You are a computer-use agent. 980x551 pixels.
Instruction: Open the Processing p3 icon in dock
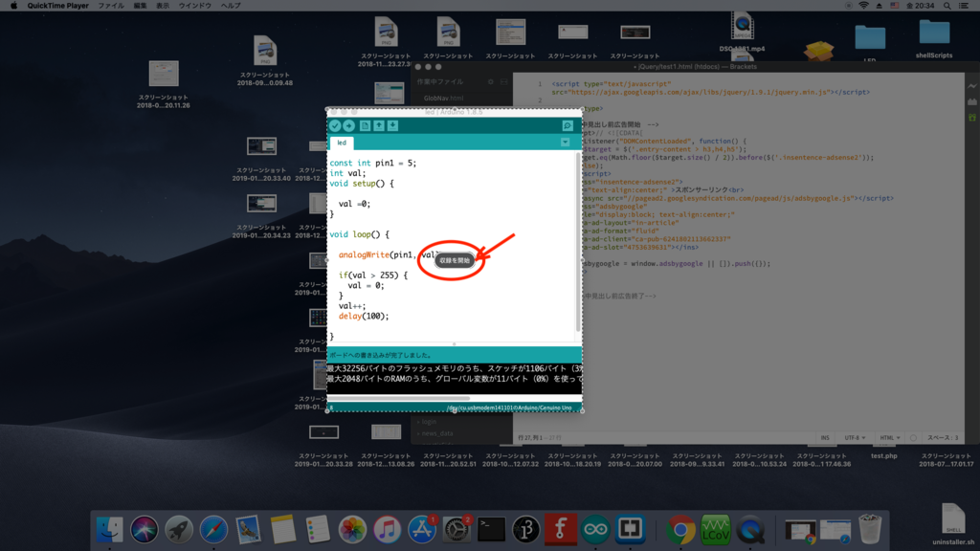[x=525, y=530]
